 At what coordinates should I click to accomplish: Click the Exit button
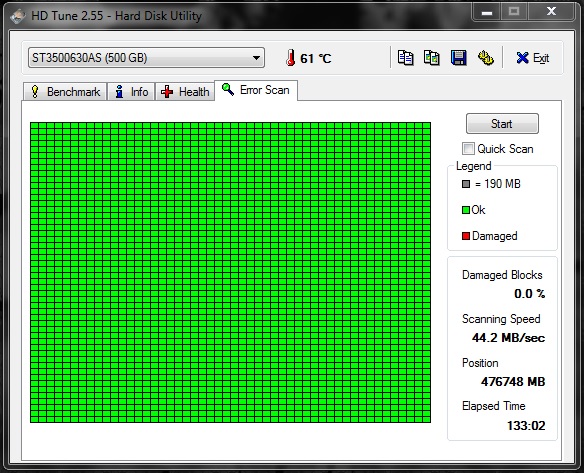533,58
